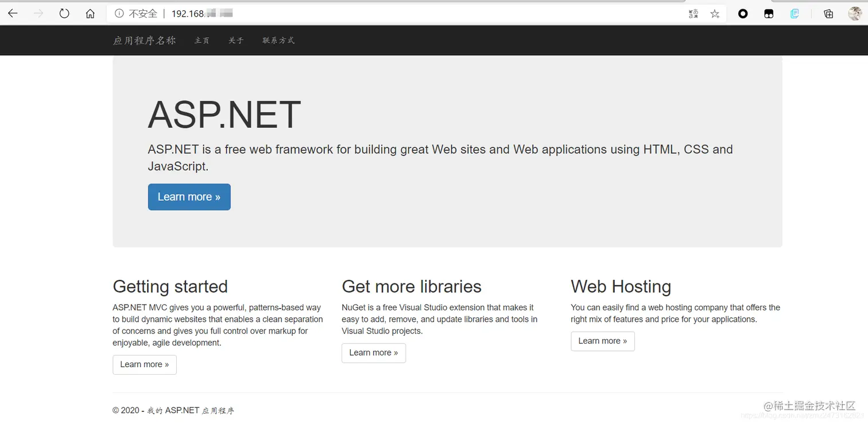Open the user profile avatar
The height and width of the screenshot is (424, 868).
point(855,14)
